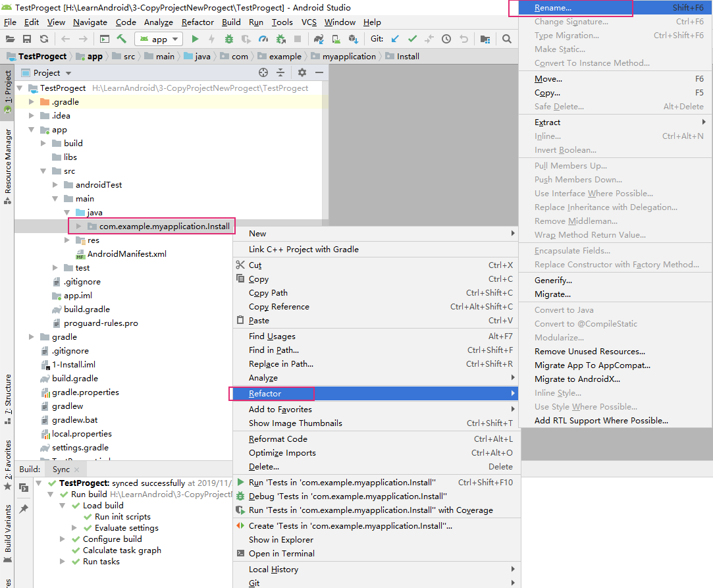The image size is (713, 588).
Task: Click Remove Unused Resources...
Action: pyautogui.click(x=615, y=351)
